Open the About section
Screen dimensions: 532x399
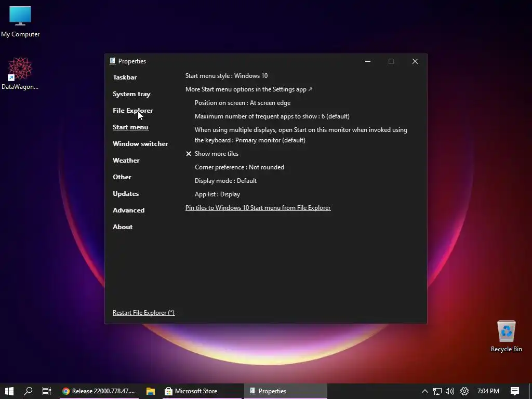(x=123, y=227)
